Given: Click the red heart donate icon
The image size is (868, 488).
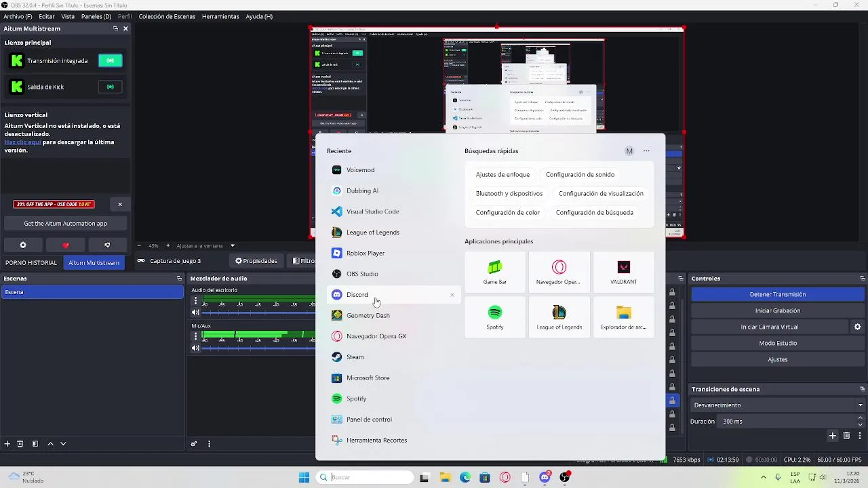Looking at the screenshot, I should pyautogui.click(x=66, y=245).
